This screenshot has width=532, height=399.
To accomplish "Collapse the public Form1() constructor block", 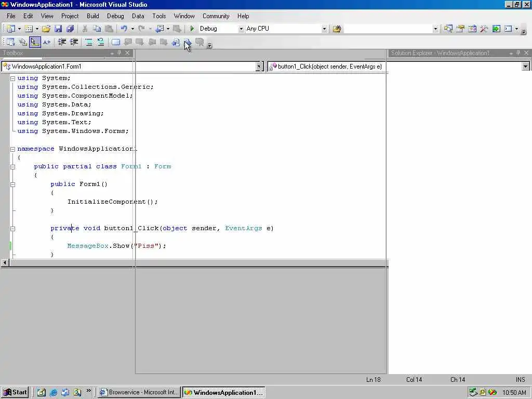I will (x=12, y=184).
